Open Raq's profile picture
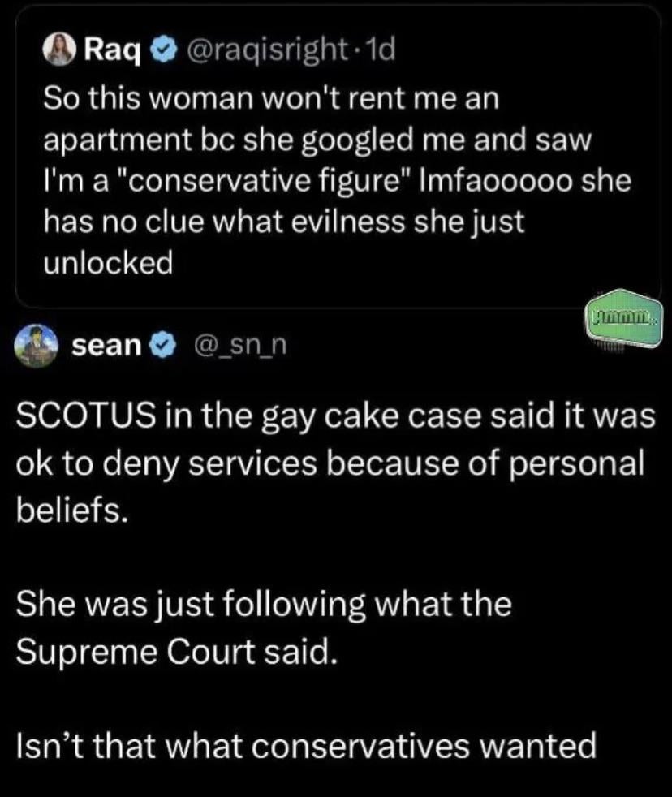This screenshot has height=797, width=672. [x=60, y=50]
